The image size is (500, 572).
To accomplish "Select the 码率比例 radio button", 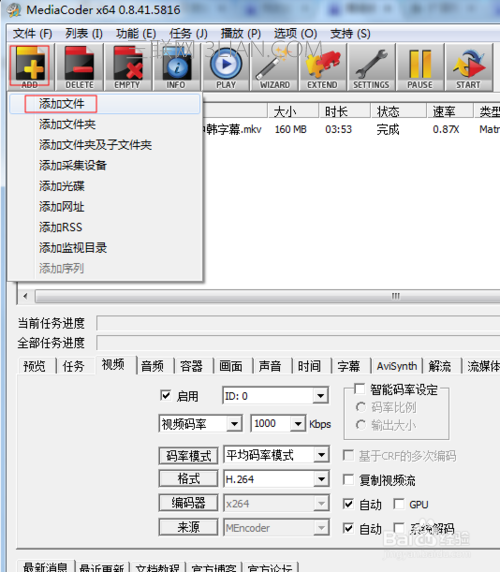I will (x=361, y=407).
